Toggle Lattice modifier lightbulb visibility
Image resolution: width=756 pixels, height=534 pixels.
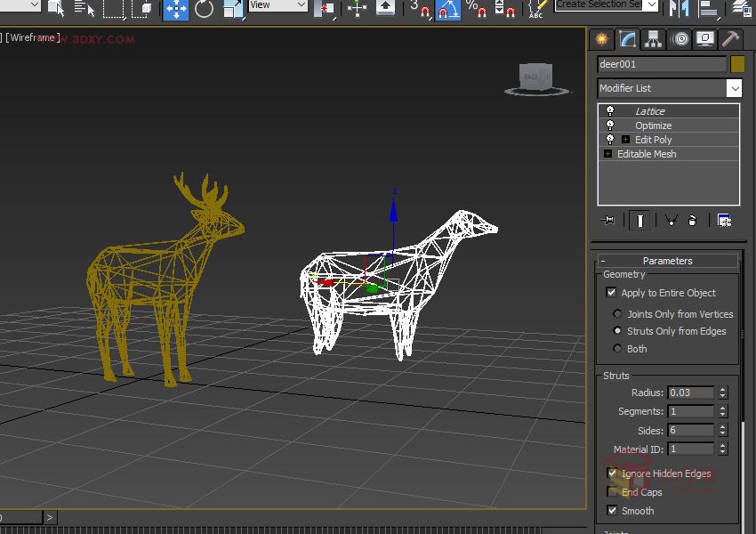(609, 111)
